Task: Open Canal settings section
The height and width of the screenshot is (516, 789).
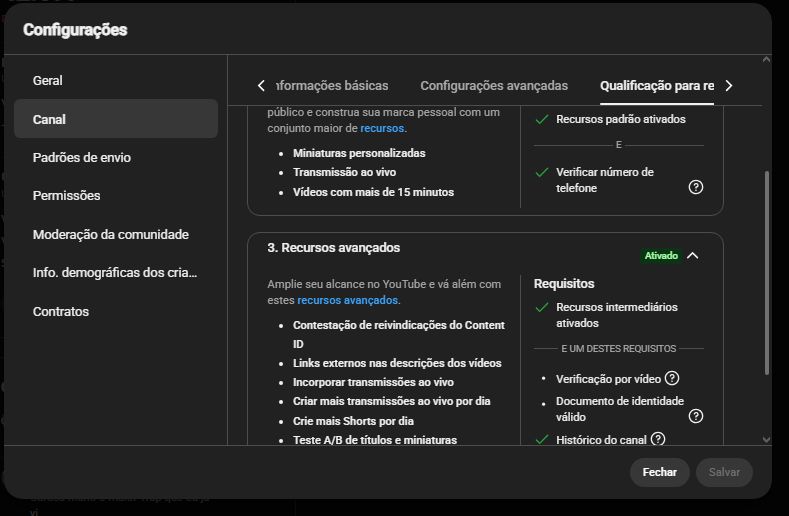Action: pos(116,119)
